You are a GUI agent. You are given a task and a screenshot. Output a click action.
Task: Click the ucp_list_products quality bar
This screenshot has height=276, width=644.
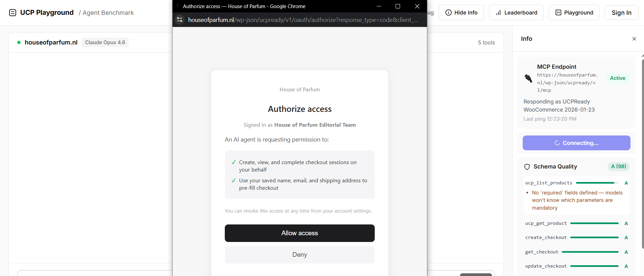[597, 183]
